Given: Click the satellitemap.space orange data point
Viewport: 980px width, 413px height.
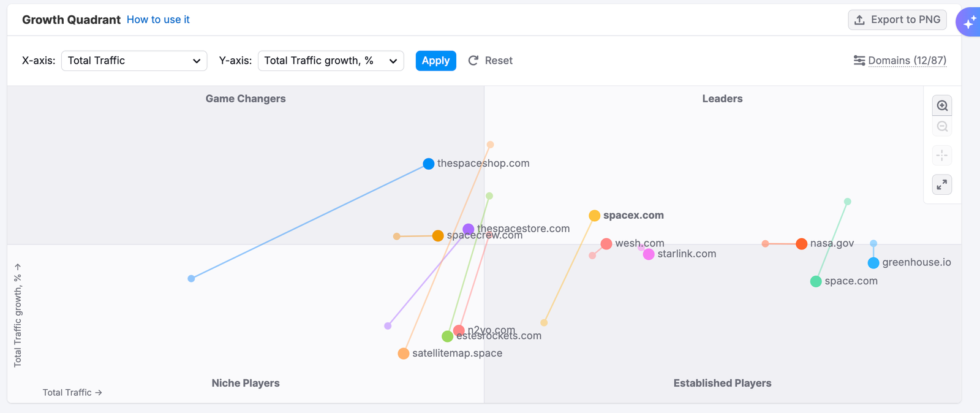Looking at the screenshot, I should [404, 354].
